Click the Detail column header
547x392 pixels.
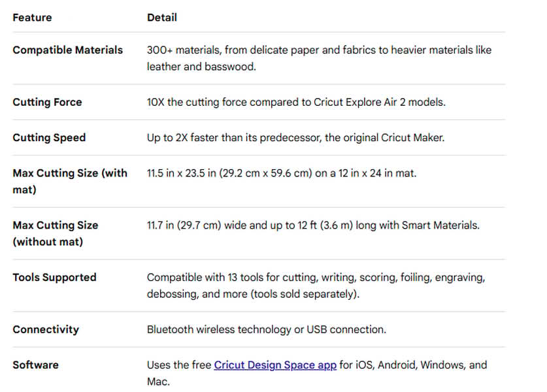(161, 18)
